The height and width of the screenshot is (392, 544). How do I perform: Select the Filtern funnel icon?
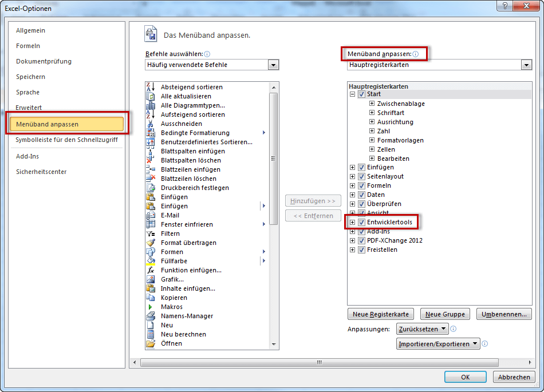pyautogui.click(x=151, y=233)
